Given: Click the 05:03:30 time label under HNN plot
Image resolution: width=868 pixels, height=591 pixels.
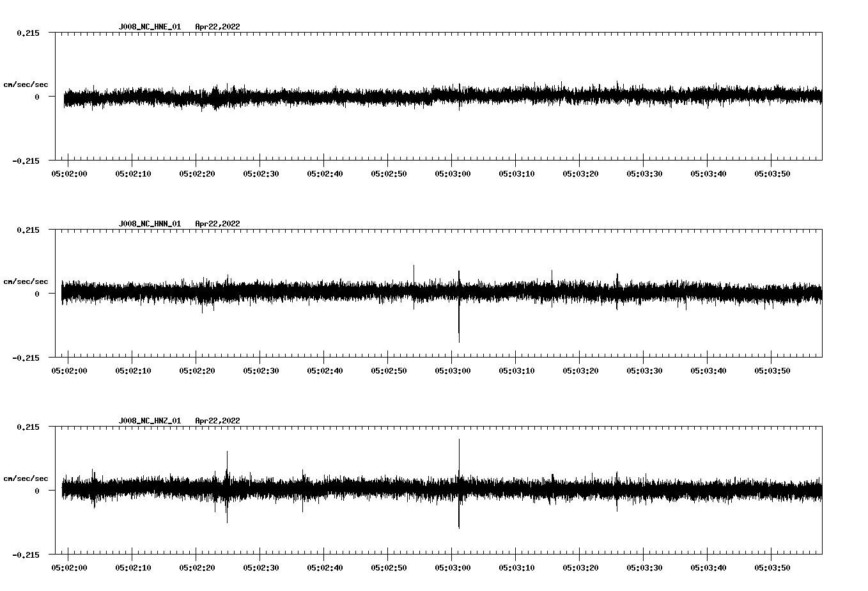Looking at the screenshot, I should (644, 370).
